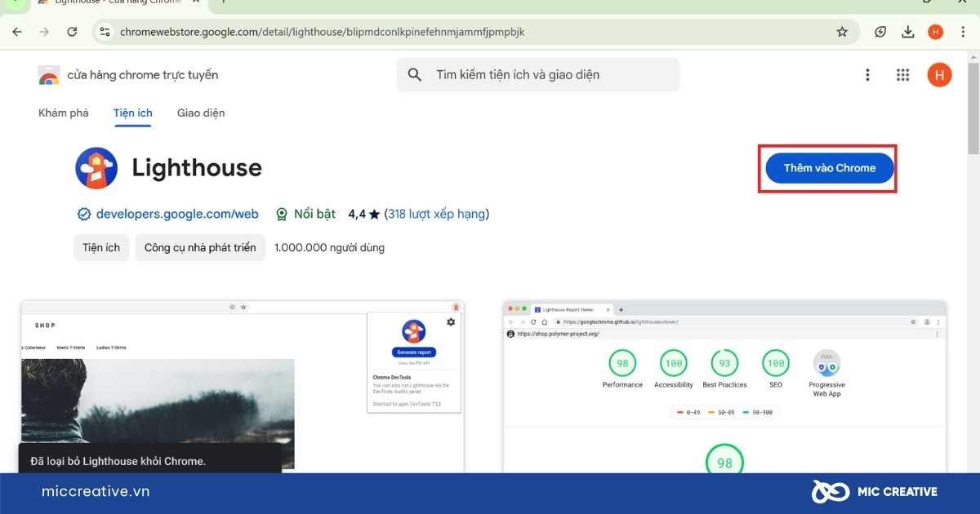
Task: Click the Lighthouse extension logo
Action: 96,168
